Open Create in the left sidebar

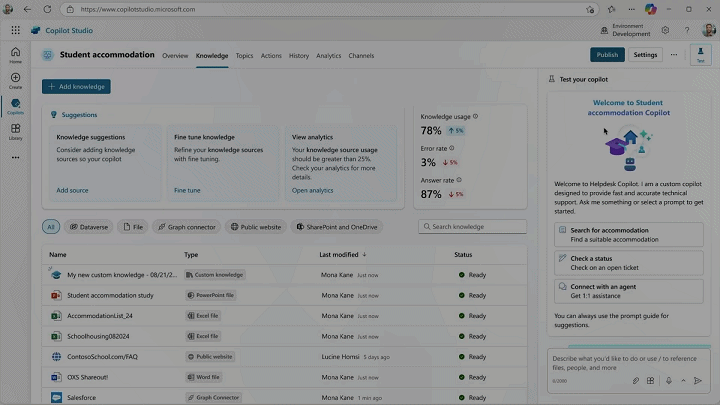15,80
